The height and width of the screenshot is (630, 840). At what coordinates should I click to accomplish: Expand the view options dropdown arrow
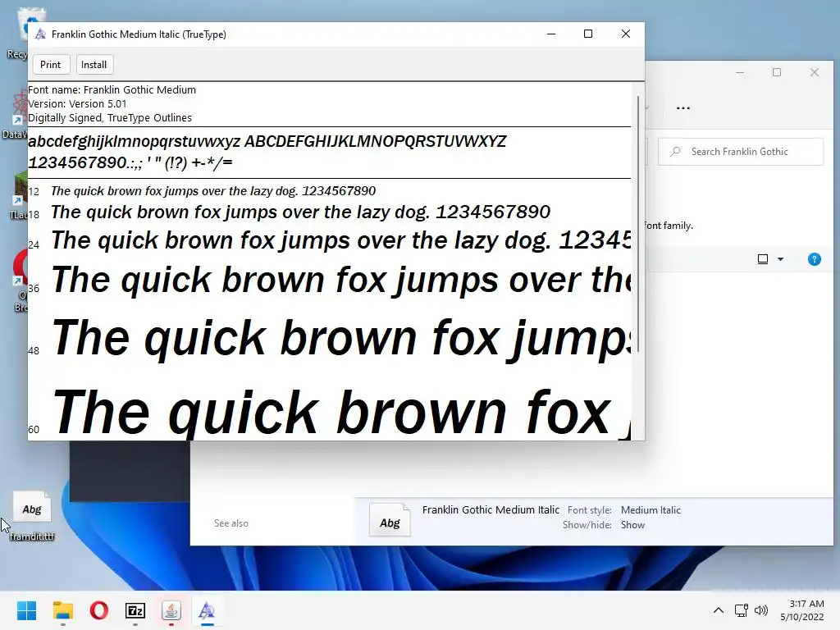click(x=781, y=259)
